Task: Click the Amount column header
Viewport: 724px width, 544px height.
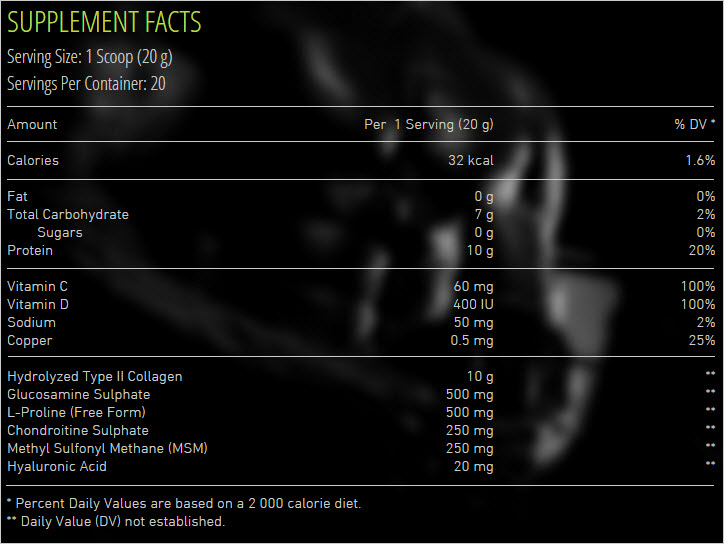Action: [x=32, y=125]
